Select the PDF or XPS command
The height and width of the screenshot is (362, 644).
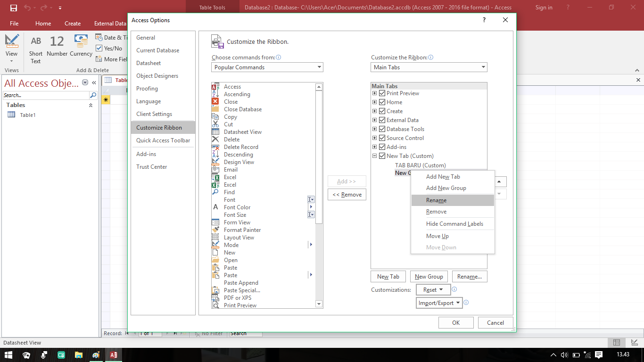coord(237,298)
